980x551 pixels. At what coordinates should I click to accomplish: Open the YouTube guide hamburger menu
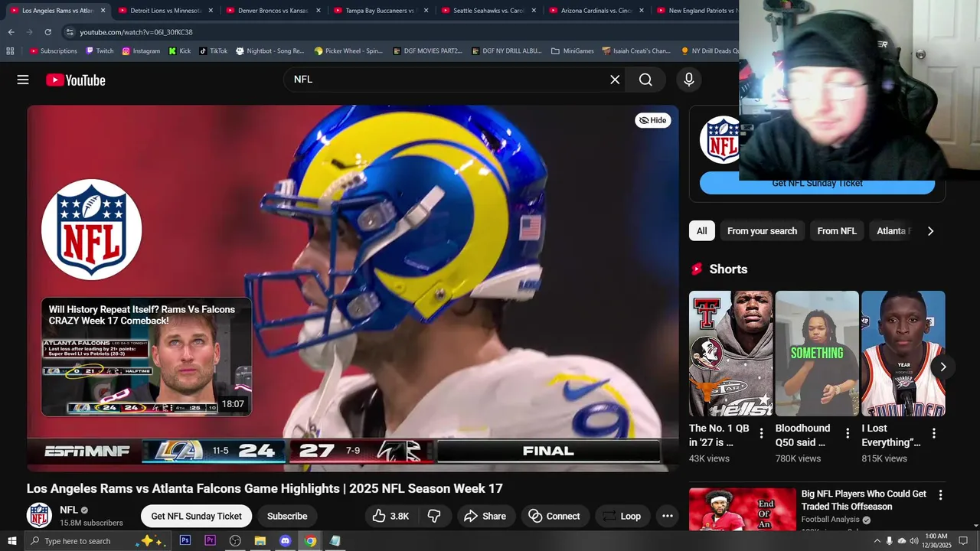(x=23, y=80)
